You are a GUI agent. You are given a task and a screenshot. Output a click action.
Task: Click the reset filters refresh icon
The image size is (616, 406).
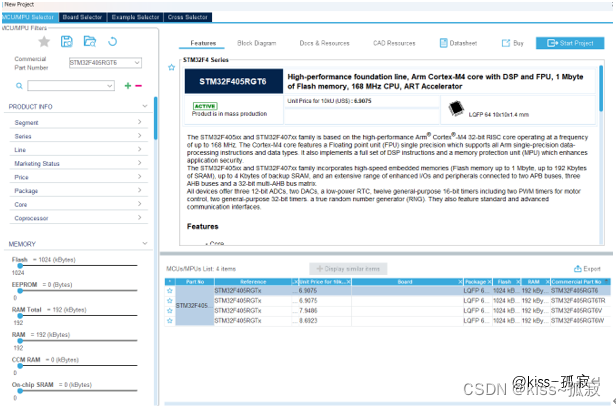tap(112, 41)
